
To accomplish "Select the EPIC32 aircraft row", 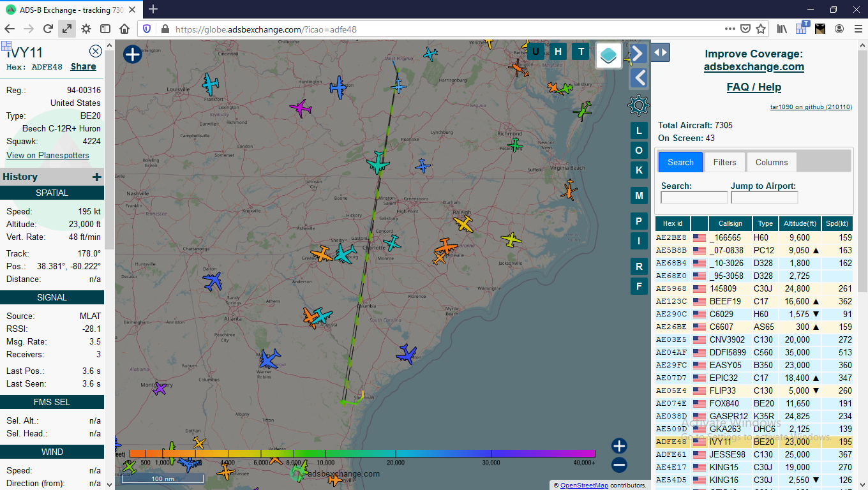I will [754, 378].
